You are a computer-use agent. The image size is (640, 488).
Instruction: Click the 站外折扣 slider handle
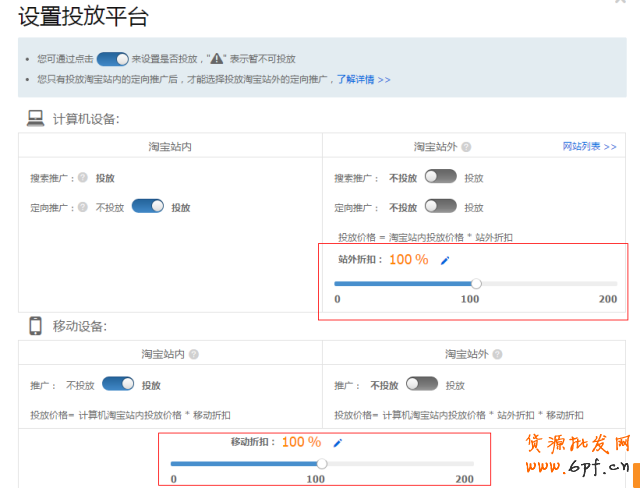click(476, 283)
